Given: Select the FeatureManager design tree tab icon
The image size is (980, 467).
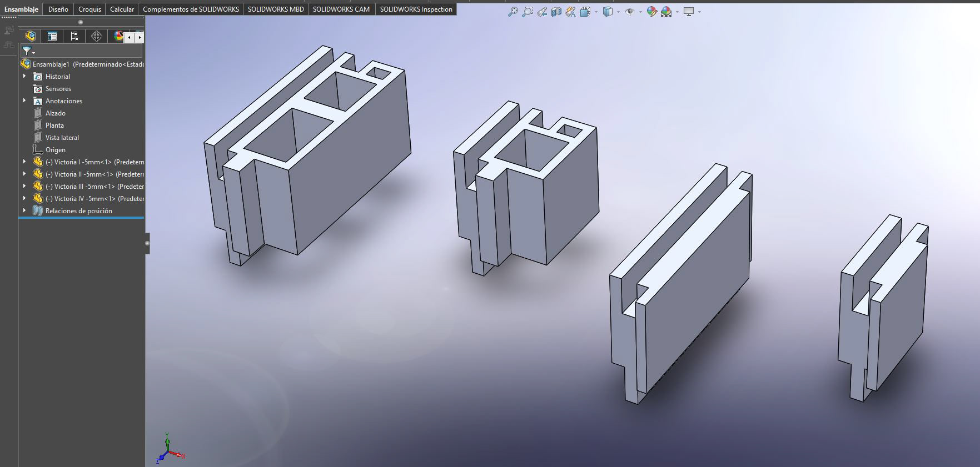Looking at the screenshot, I should click(x=31, y=36).
